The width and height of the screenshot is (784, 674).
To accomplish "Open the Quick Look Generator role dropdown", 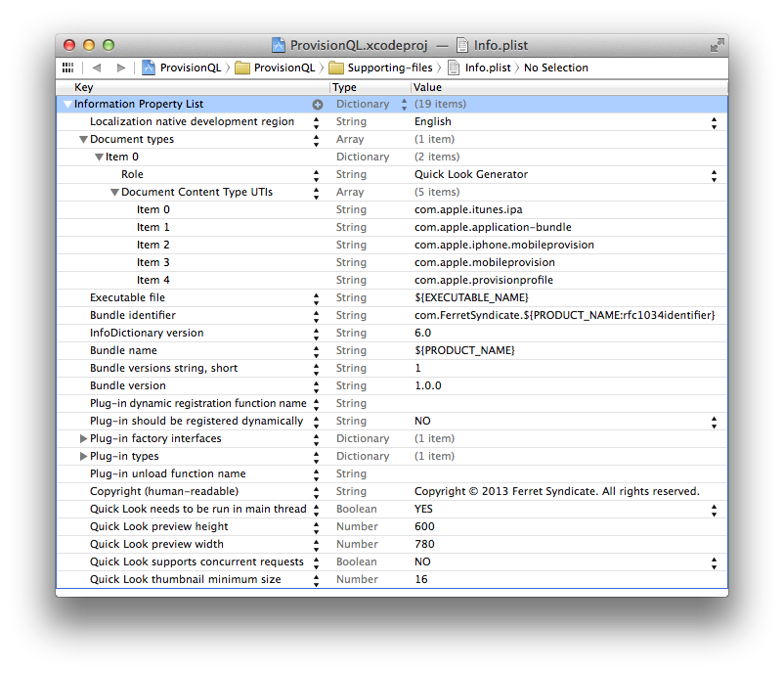I will pyautogui.click(x=714, y=175).
